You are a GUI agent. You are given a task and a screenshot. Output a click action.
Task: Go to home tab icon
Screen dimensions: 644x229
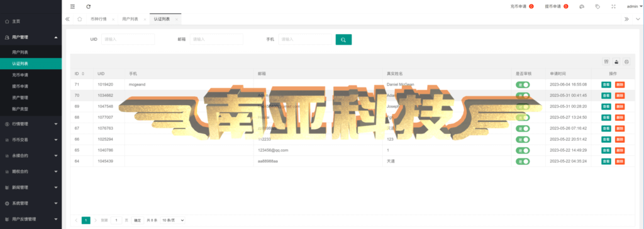(x=80, y=19)
